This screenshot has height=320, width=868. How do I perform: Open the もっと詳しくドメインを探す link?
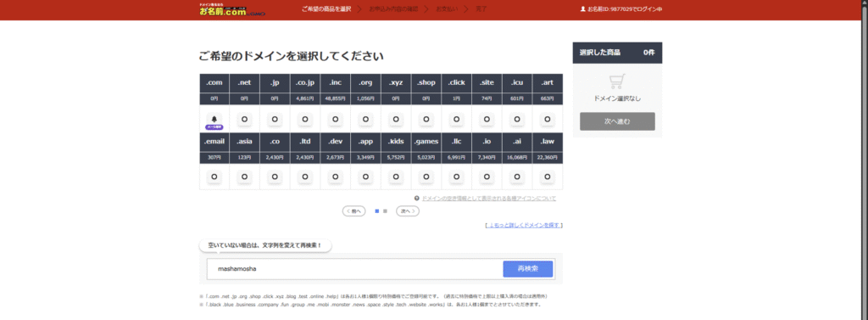(523, 225)
